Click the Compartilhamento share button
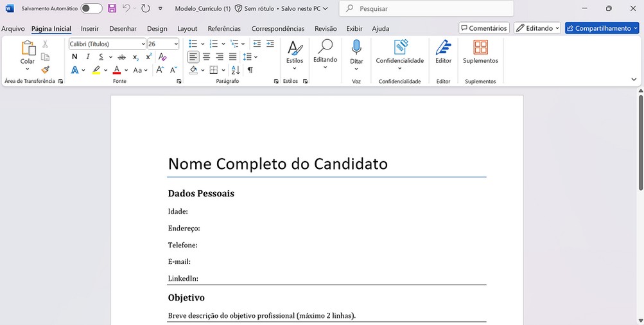644x325 pixels. [x=602, y=28]
